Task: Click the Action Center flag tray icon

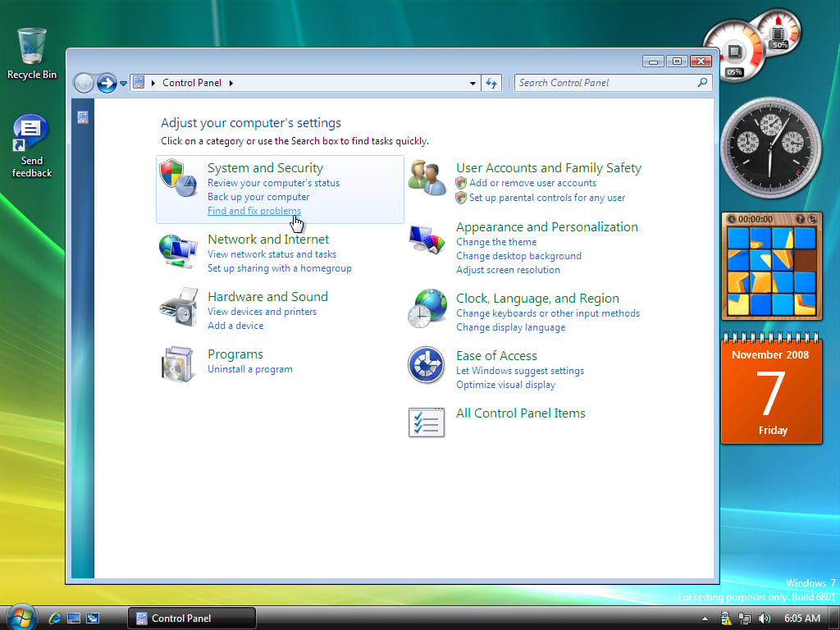Action: (726, 619)
